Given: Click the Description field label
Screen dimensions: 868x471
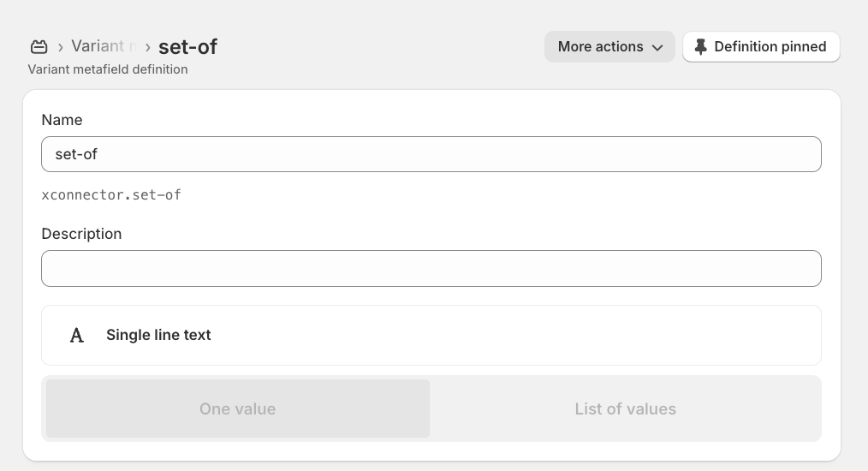Looking at the screenshot, I should pyautogui.click(x=81, y=234).
